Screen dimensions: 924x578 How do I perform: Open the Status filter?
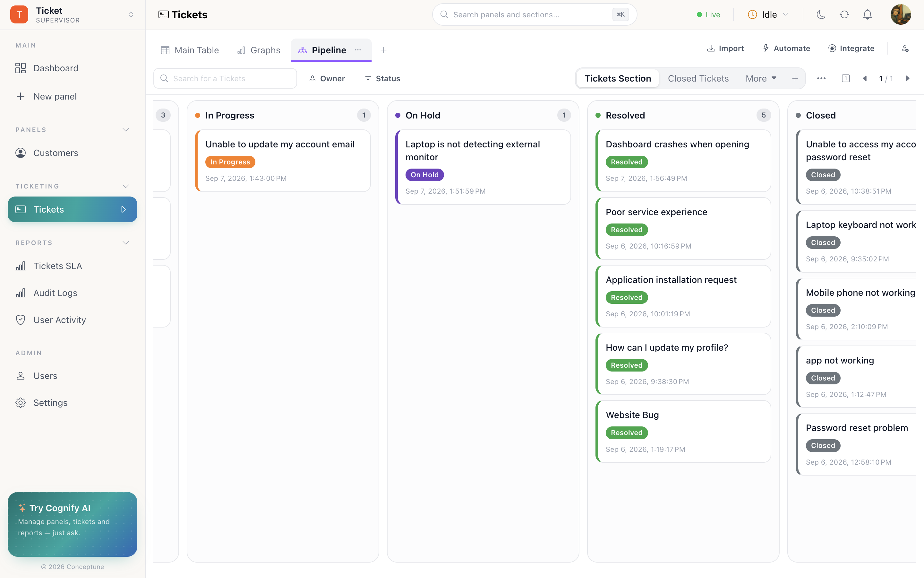382,78
